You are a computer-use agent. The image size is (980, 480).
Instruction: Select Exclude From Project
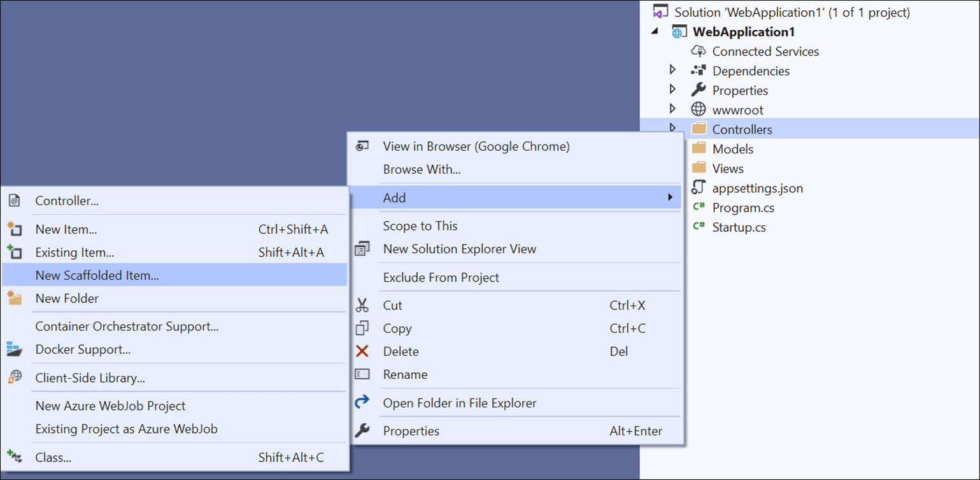(441, 278)
